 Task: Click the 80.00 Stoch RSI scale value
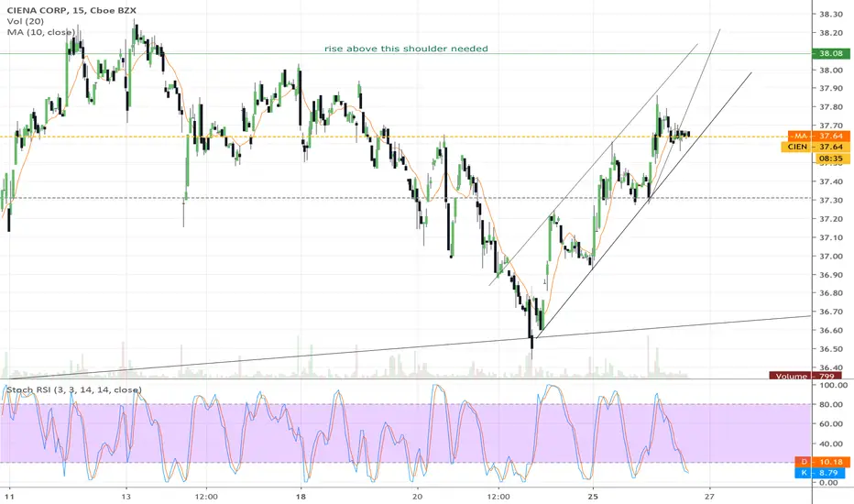pyautogui.click(x=831, y=404)
